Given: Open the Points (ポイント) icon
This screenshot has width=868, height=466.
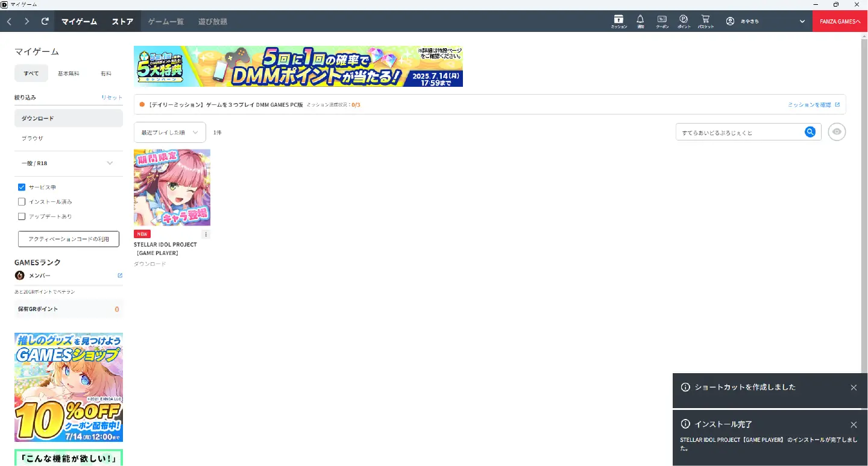Looking at the screenshot, I should pos(684,21).
